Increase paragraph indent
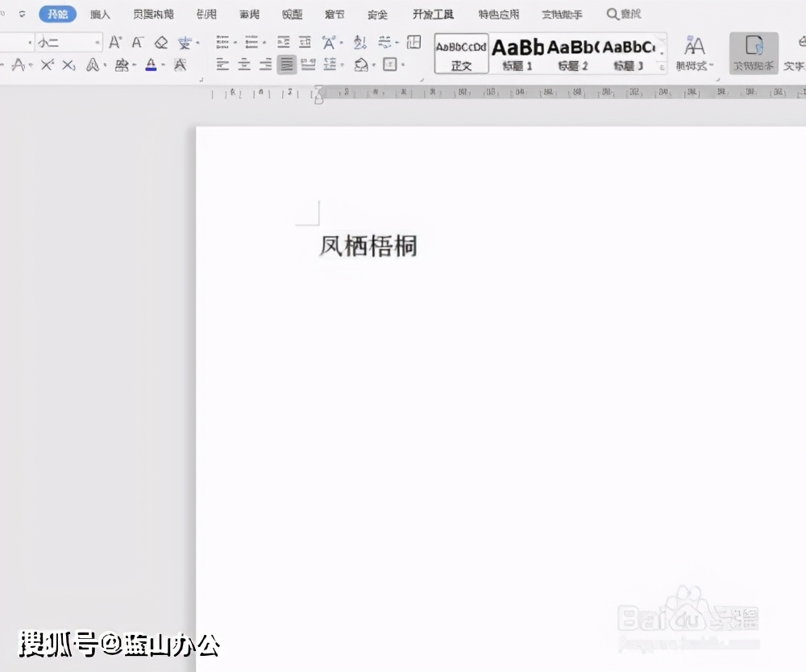Image resolution: width=806 pixels, height=672 pixels. click(x=305, y=42)
